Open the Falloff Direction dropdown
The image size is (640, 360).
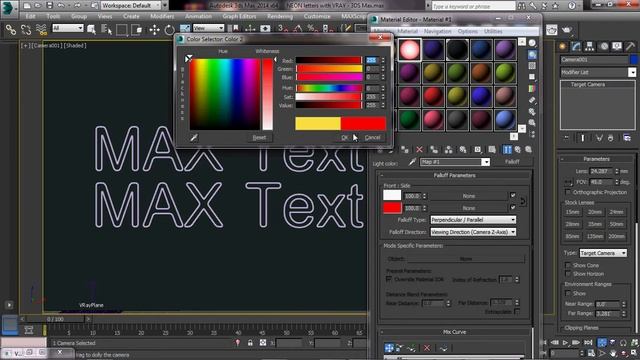click(x=473, y=232)
